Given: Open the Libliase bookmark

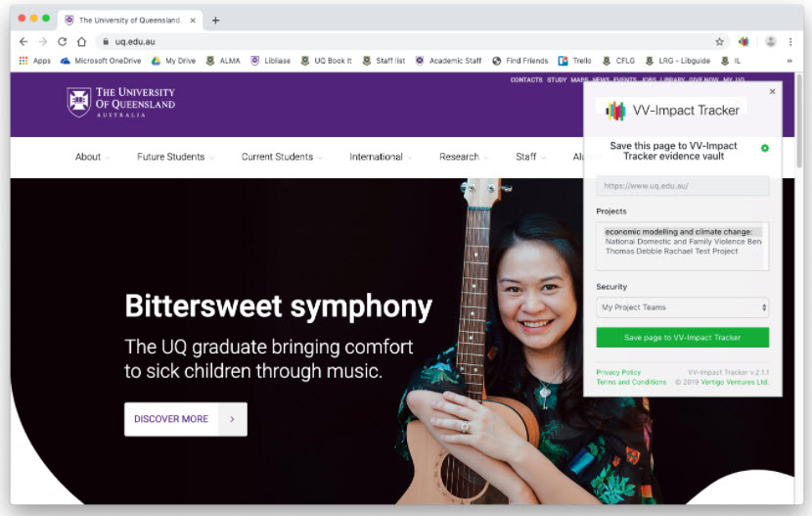Looking at the screenshot, I should (x=270, y=61).
